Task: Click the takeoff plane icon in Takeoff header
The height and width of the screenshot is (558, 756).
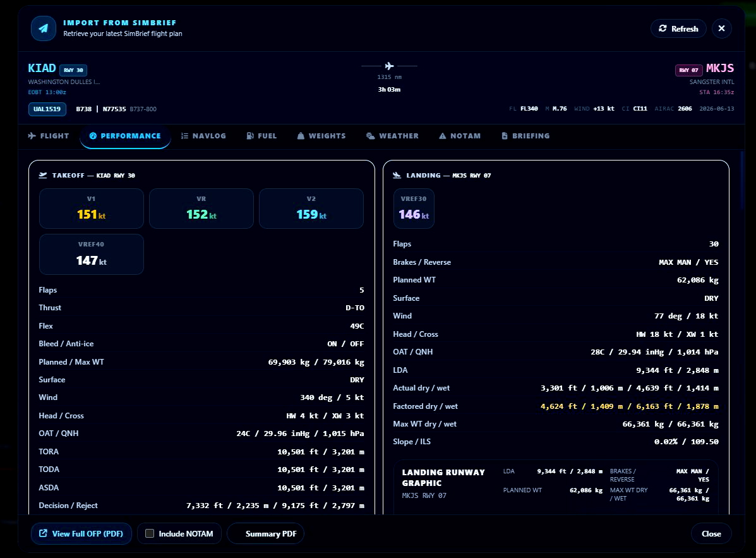Action: coord(43,175)
